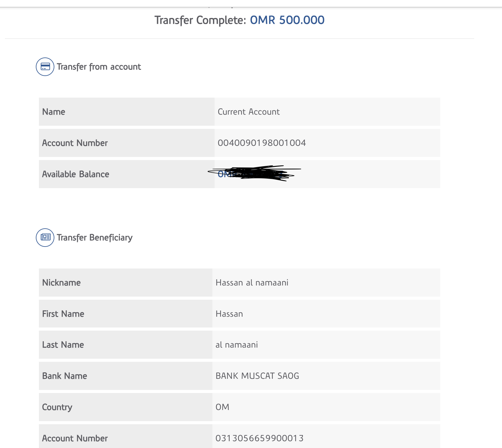Select the Transfer Beneficiary heading text
The image size is (502, 448).
pyautogui.click(x=94, y=238)
